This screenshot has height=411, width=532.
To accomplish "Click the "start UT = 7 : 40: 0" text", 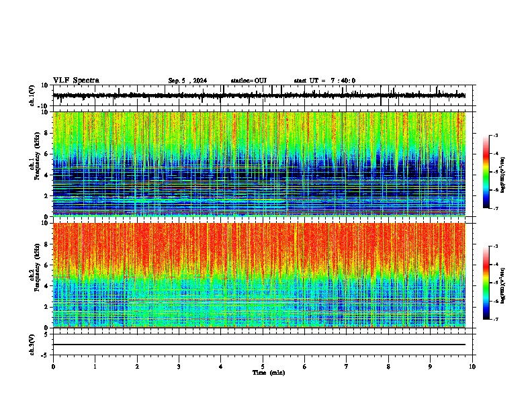I will (x=324, y=81).
